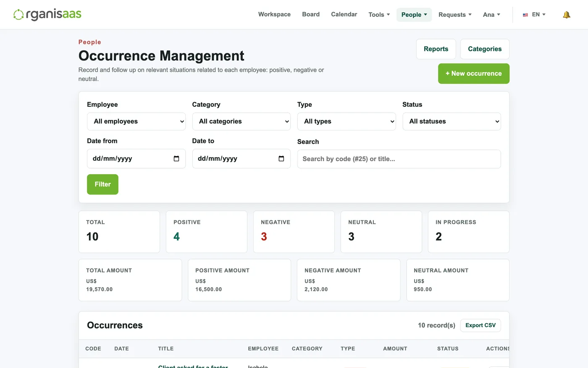The image size is (588, 368).
Task: Click the search by code or title field
Action: (x=399, y=159)
